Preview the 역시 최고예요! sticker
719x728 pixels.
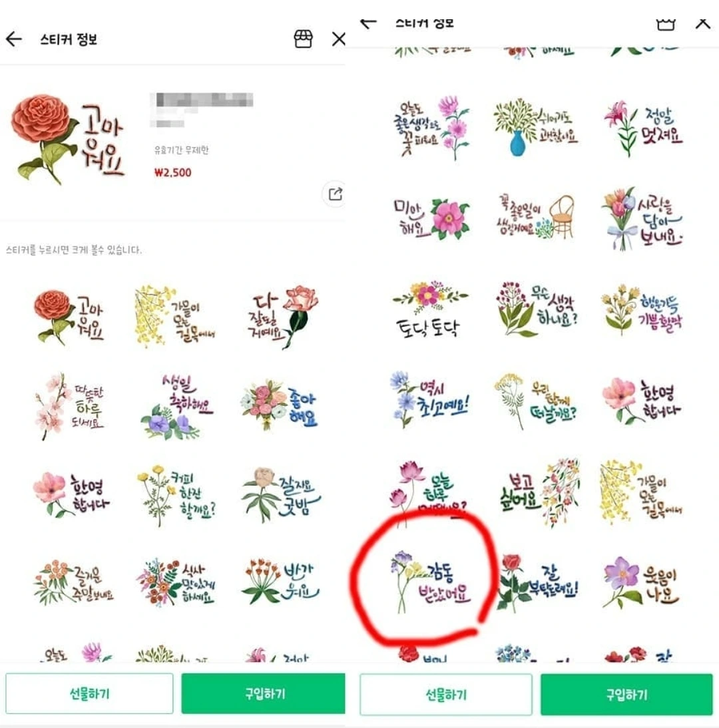tap(429, 399)
